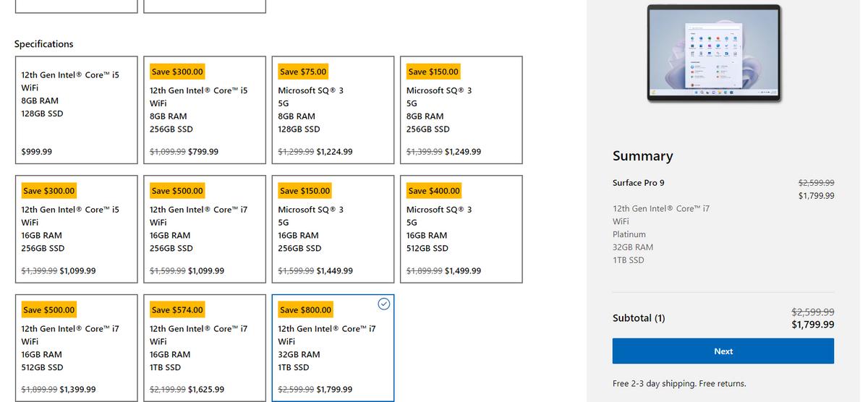Select Microsoft SQ 3 16GB 256GB $1,449.99 option

[333, 229]
